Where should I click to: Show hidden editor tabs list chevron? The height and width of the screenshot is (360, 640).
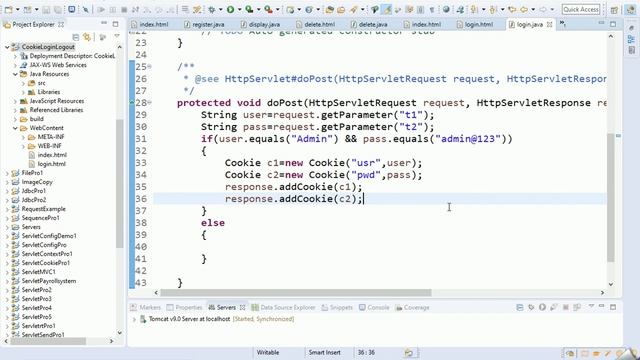(x=562, y=24)
